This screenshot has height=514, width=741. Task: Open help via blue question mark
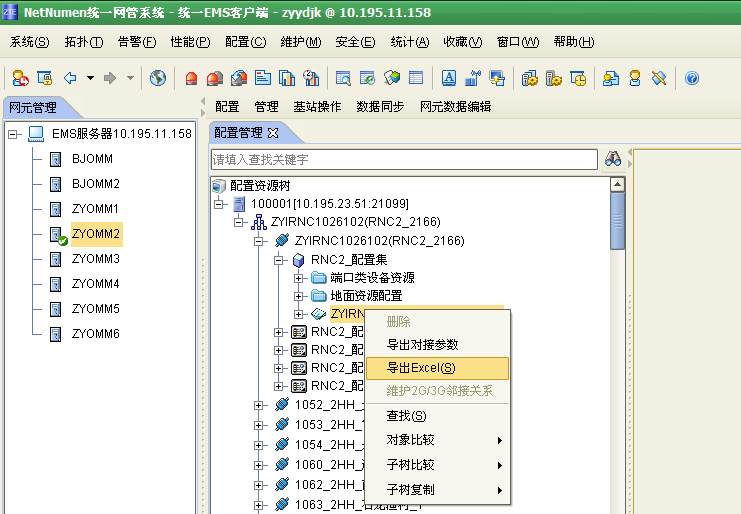click(x=692, y=78)
